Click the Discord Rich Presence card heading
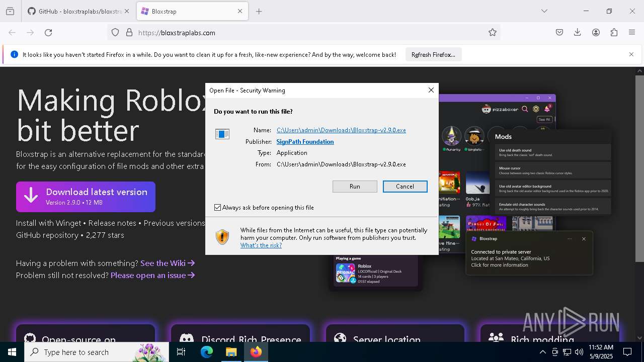Image resolution: width=644 pixels, height=362 pixels. coord(251,340)
